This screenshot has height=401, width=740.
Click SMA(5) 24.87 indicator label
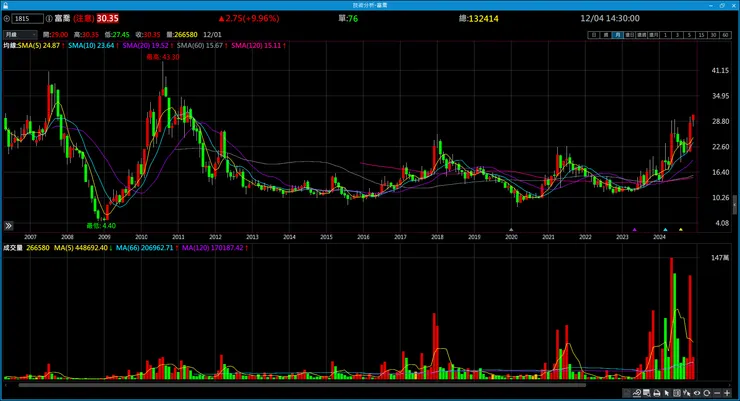coord(39,46)
